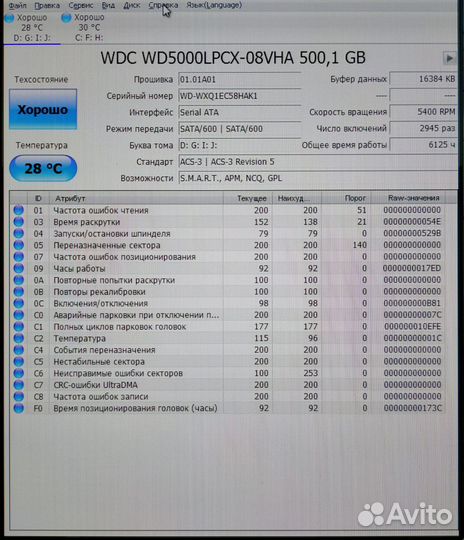This screenshot has width=464, height=540.
Task: Click status icon of CRC-ошибки UltraDMA row
Action: coord(19,385)
